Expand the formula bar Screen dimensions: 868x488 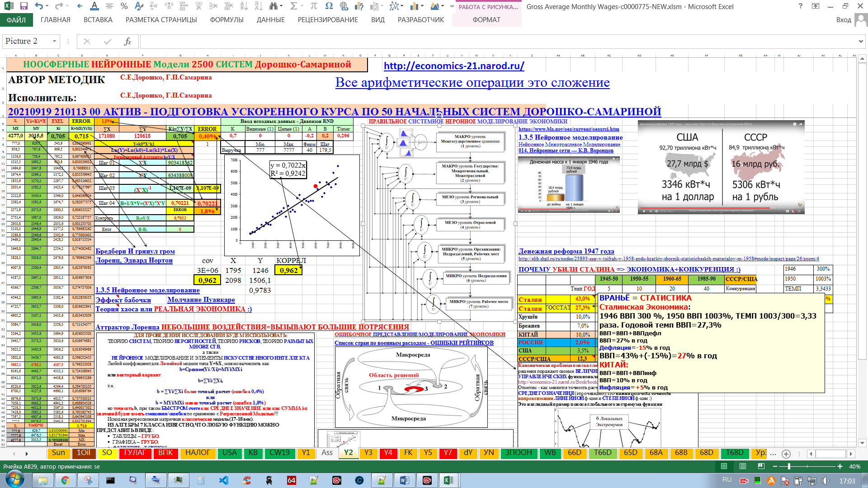pyautogui.click(x=860, y=42)
